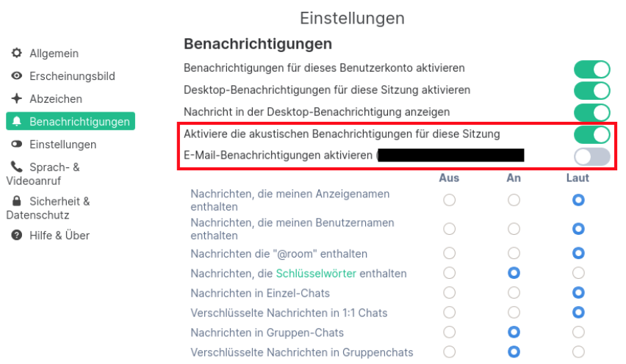Open the Allgemein settings tab
The height and width of the screenshot is (364, 626).
click(x=54, y=54)
